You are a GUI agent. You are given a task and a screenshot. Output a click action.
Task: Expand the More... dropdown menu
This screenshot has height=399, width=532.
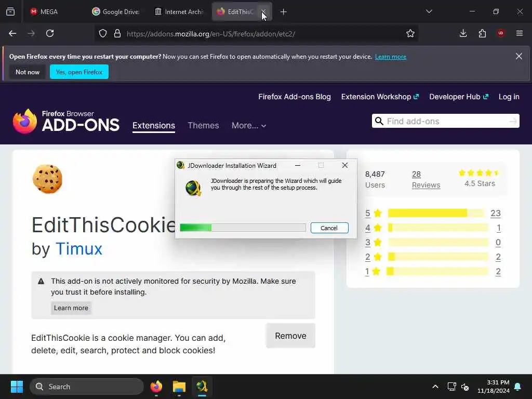pos(249,126)
